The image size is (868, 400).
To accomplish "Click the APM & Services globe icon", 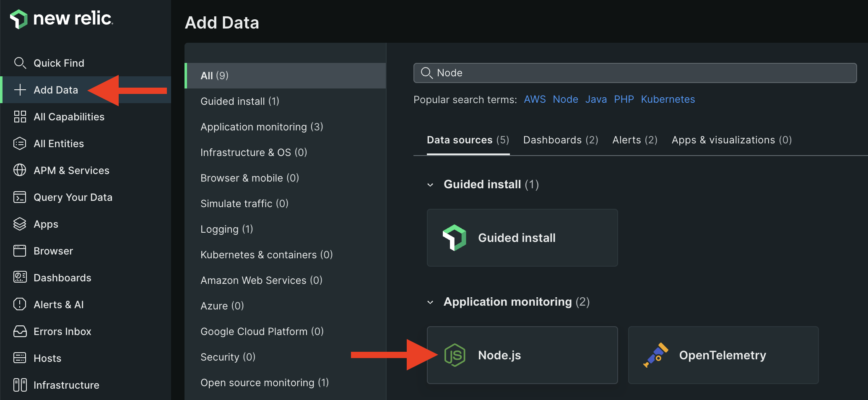I will 20,170.
